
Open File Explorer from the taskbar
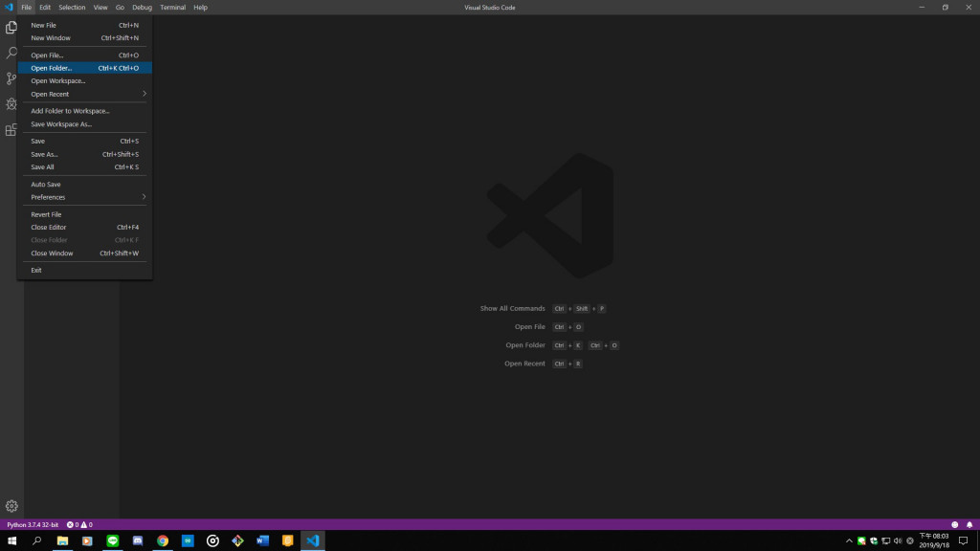coord(62,541)
